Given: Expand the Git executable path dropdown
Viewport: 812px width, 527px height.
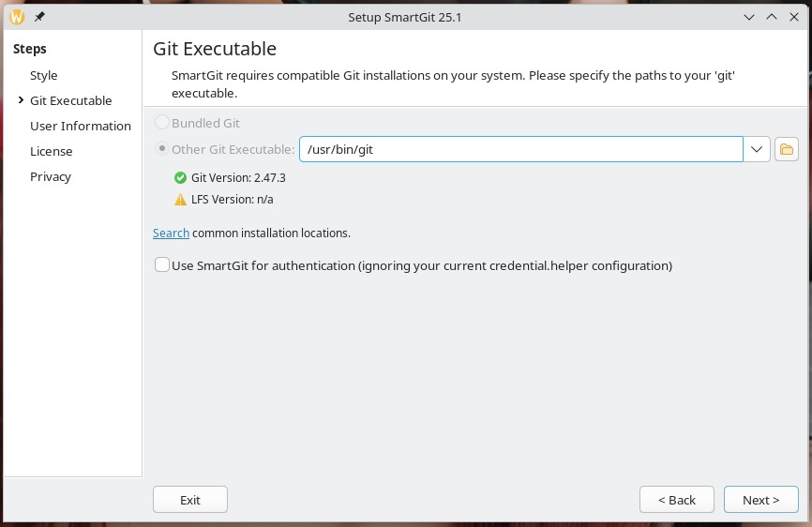Looking at the screenshot, I should (x=757, y=149).
